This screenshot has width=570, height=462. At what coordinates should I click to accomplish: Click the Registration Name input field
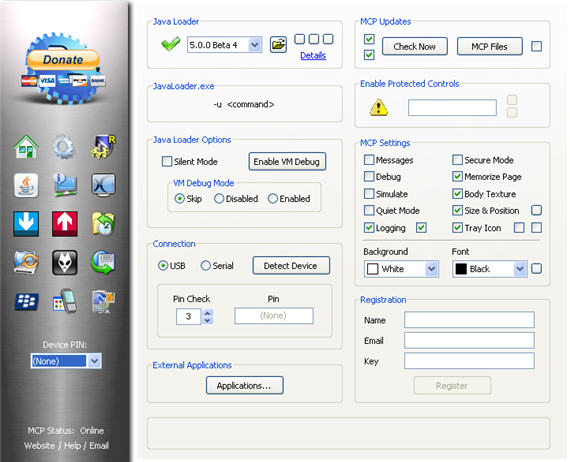[469, 320]
